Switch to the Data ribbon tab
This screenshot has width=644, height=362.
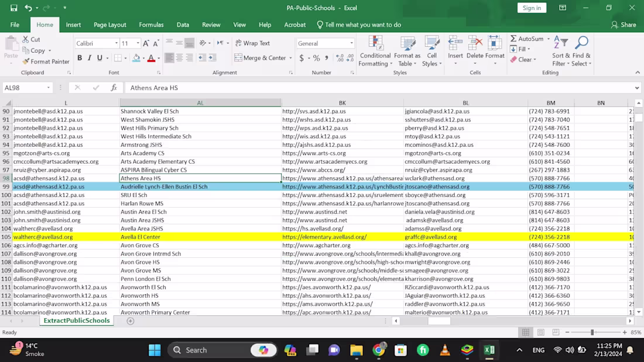182,25
